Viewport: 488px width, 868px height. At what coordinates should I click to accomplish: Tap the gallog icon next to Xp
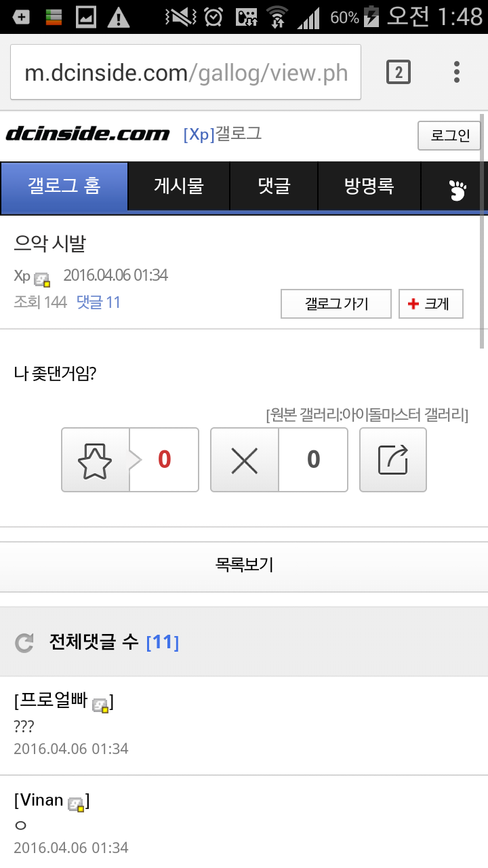(42, 279)
